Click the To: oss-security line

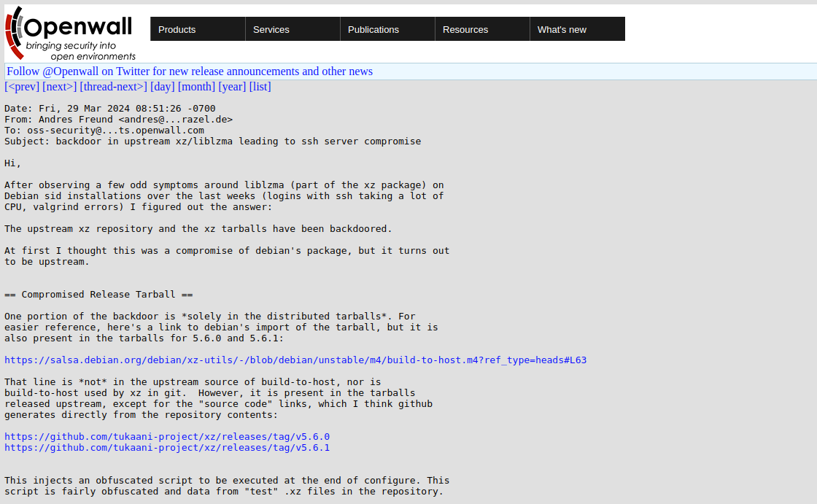pyautogui.click(x=104, y=131)
